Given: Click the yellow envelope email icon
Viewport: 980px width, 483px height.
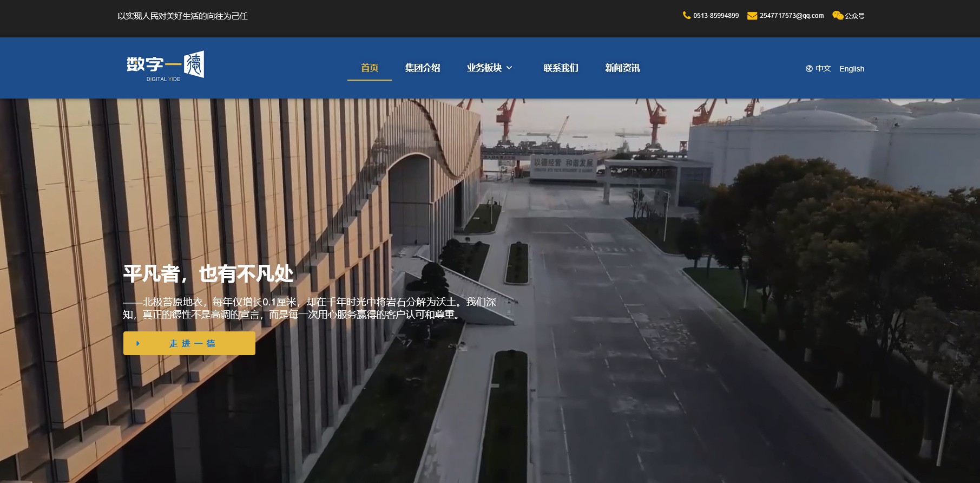Looking at the screenshot, I should (752, 16).
